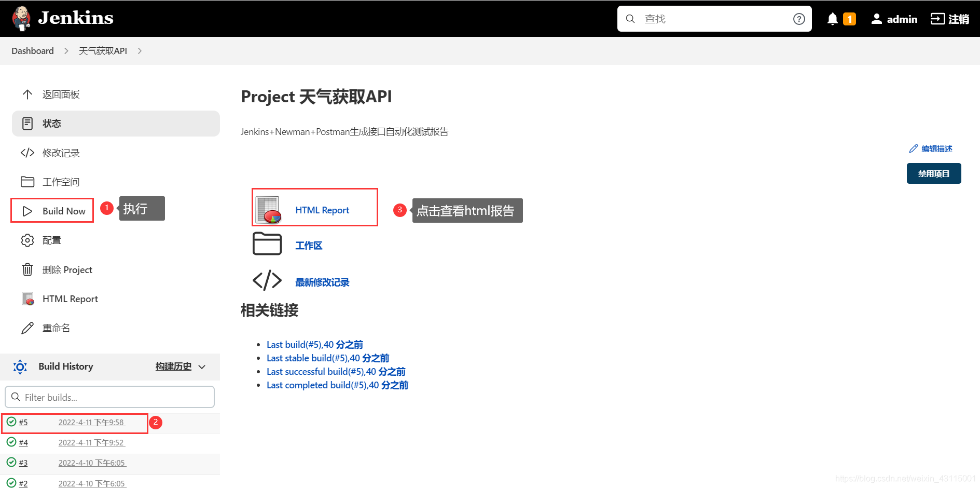Go to Dashboard breadcrumb
Screen dimensions: 980x488
(x=33, y=51)
